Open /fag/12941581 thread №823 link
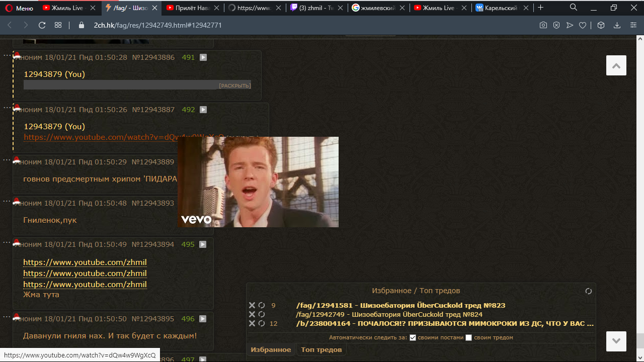The height and width of the screenshot is (362, 644). coord(400,305)
